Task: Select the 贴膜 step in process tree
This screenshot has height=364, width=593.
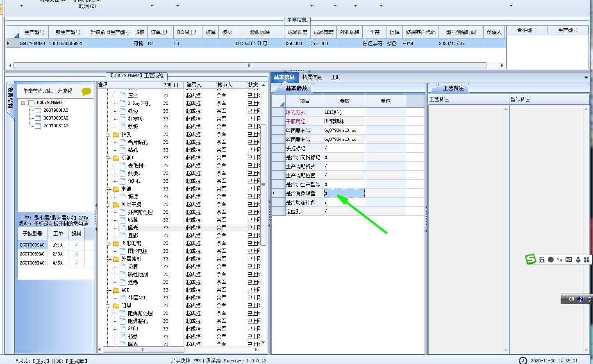Action: pyautogui.click(x=133, y=220)
